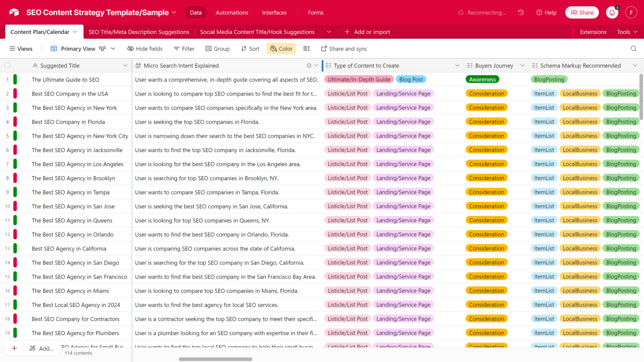Click the horizontal scrollbar thumb
This screenshot has height=362, width=644.
click(216, 359)
